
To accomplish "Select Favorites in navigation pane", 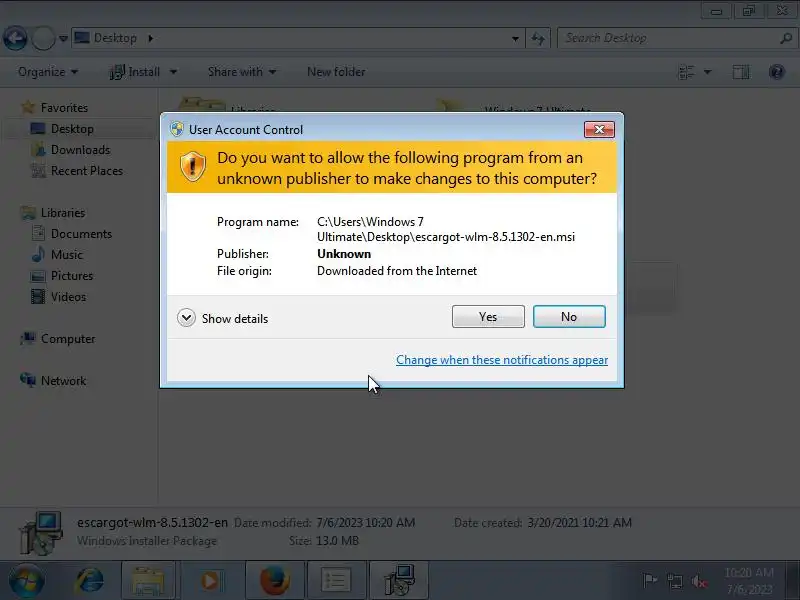I will click(64, 108).
